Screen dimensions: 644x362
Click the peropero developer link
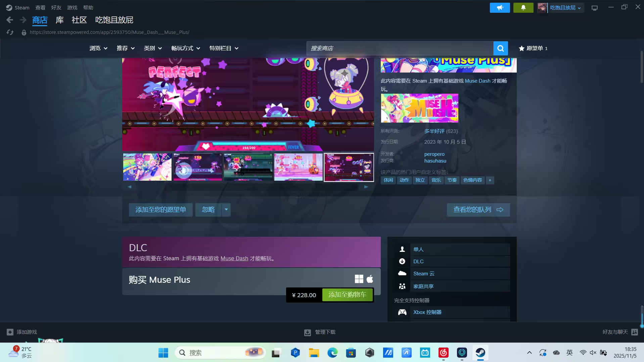click(x=434, y=154)
